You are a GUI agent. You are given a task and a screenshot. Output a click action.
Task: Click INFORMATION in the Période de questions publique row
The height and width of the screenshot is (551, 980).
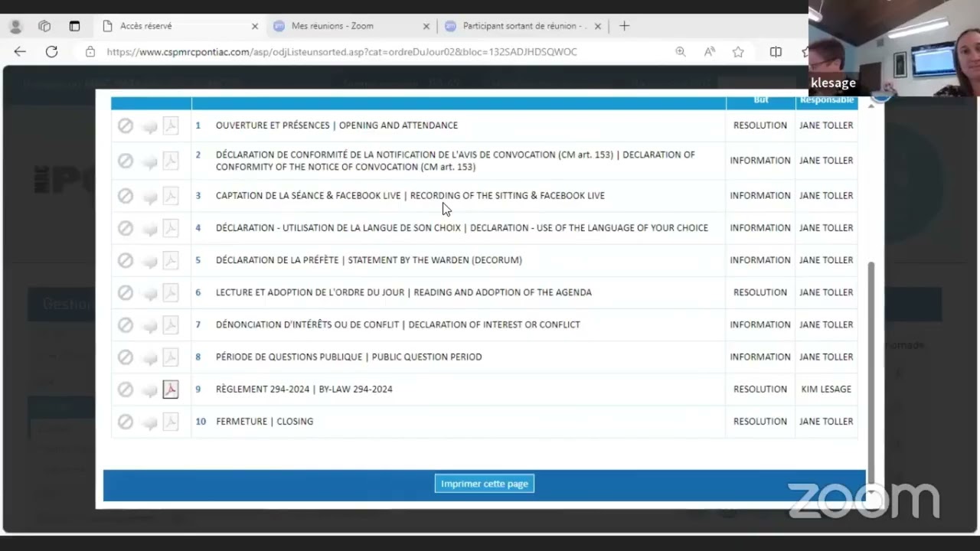pos(760,357)
